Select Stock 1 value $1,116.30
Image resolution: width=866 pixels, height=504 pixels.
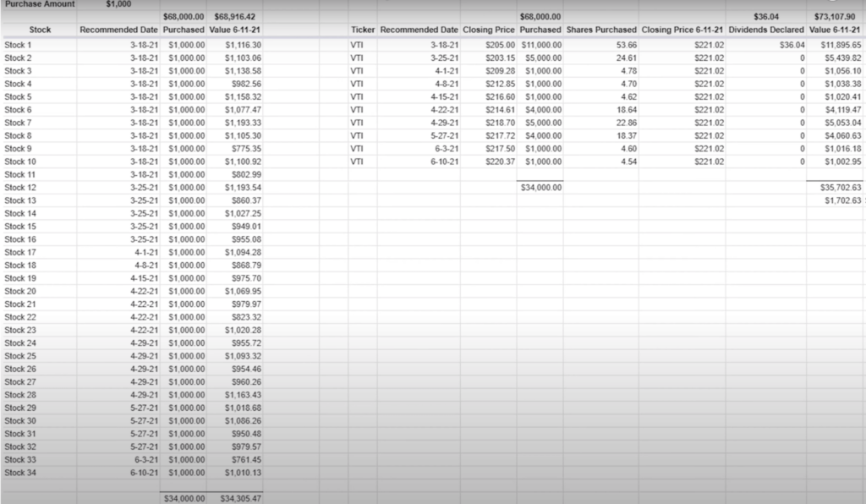(x=243, y=45)
